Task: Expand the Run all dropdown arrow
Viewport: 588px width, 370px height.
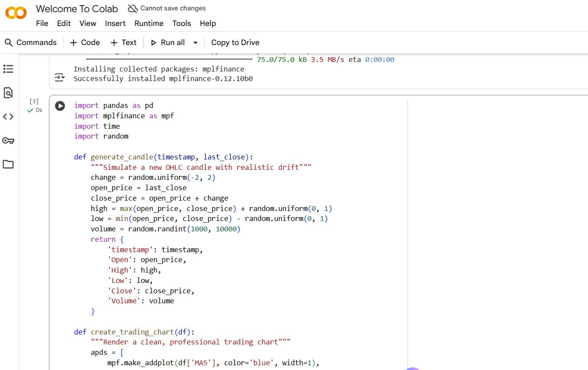Action: 195,42
